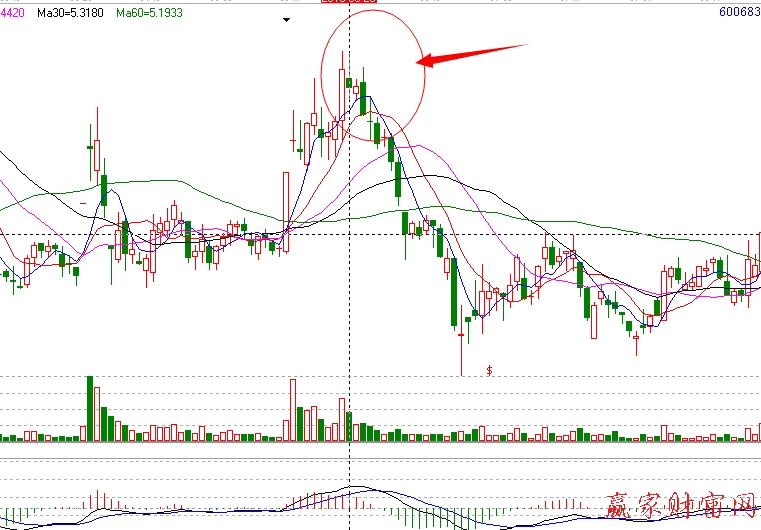Select the red arrow annotation
The height and width of the screenshot is (530, 761).
click(x=468, y=56)
